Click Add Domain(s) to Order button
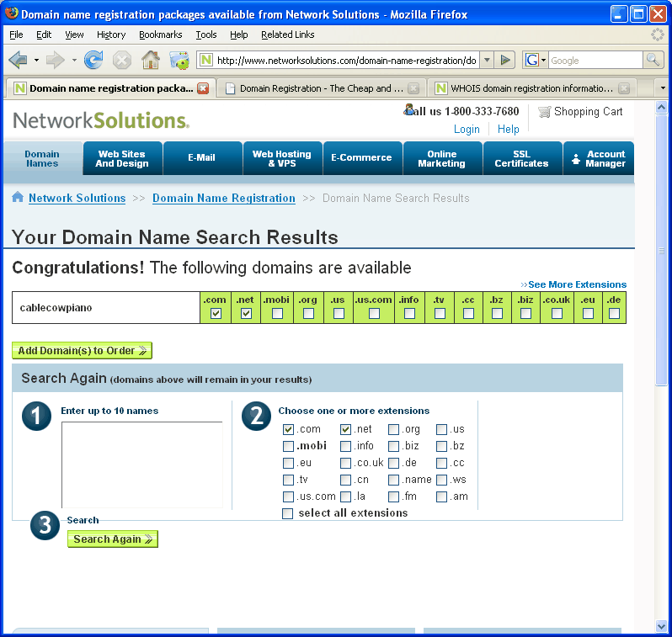 tap(82, 350)
